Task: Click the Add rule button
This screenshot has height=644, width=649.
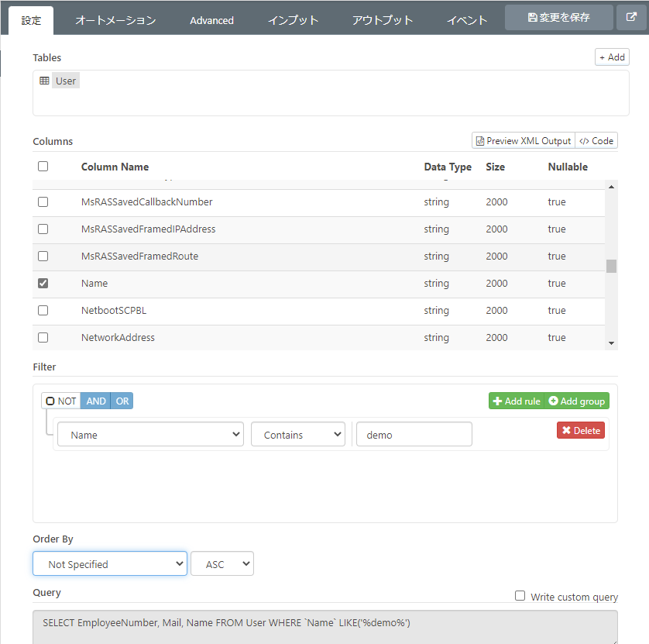Action: coord(517,401)
